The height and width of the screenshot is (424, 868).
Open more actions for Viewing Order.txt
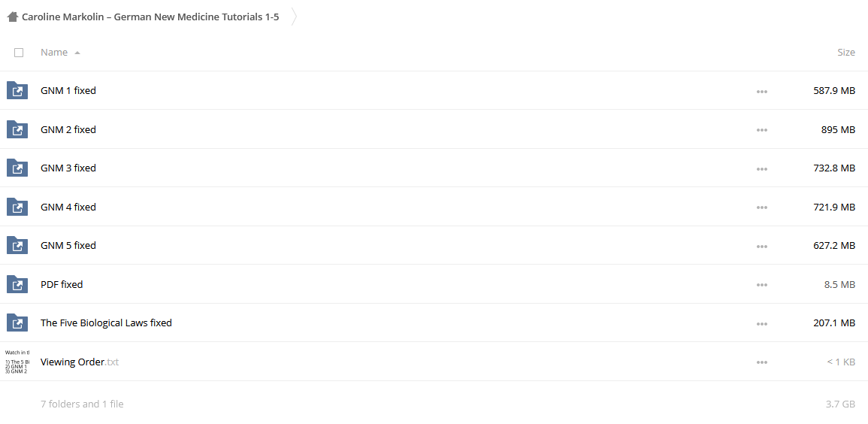coord(762,362)
